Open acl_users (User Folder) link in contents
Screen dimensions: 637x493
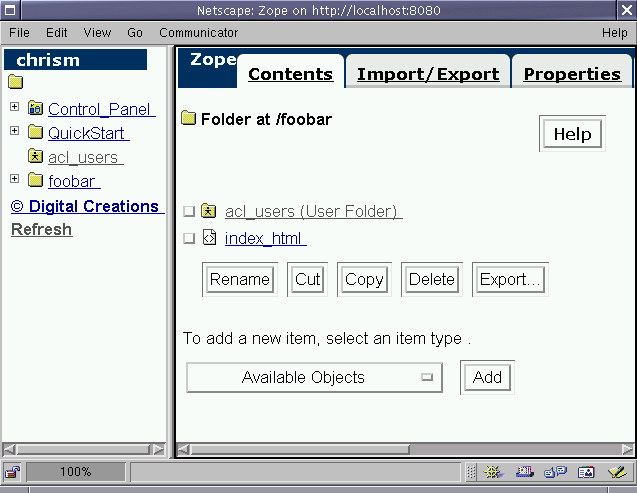click(x=314, y=212)
